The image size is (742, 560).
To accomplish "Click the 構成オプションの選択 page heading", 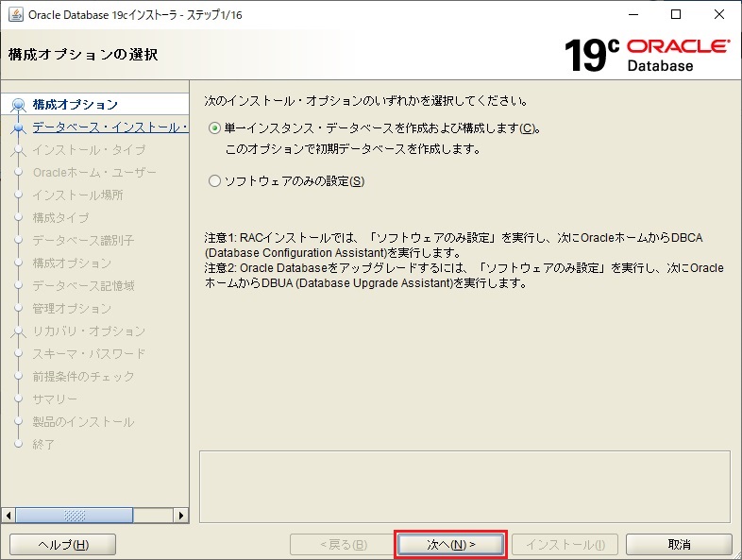I will (x=83, y=55).
